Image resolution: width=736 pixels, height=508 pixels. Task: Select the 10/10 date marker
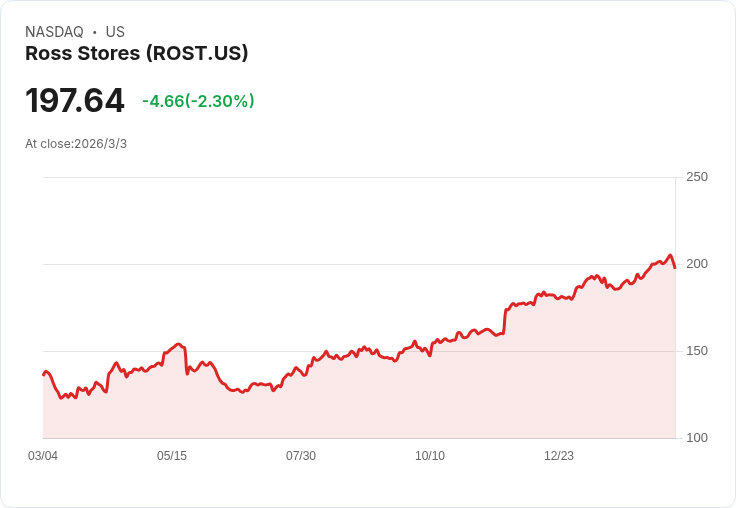click(x=430, y=456)
